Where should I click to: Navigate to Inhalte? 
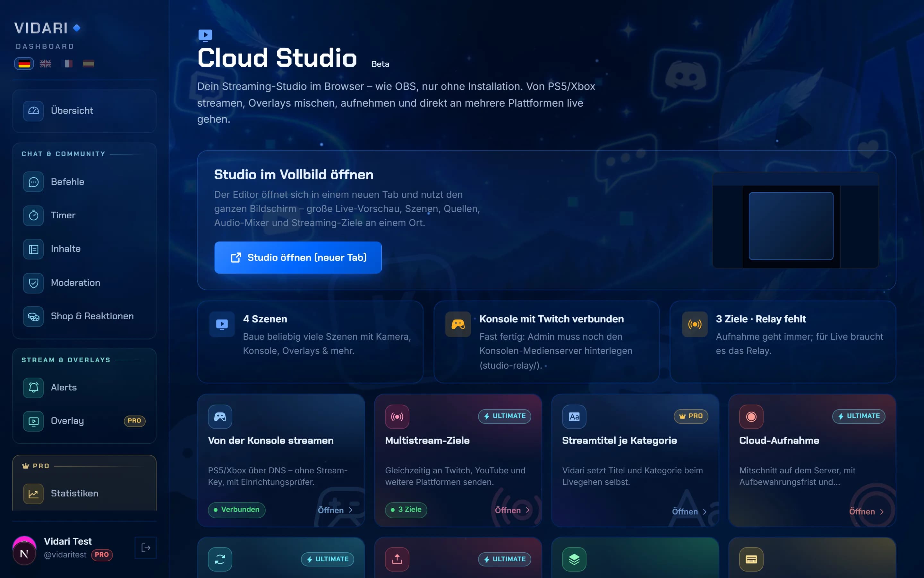(x=84, y=249)
